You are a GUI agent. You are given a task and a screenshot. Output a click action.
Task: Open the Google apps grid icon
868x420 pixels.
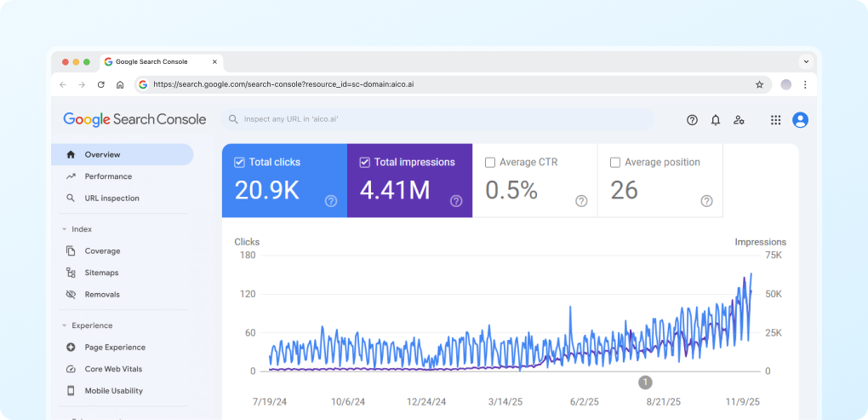point(775,120)
